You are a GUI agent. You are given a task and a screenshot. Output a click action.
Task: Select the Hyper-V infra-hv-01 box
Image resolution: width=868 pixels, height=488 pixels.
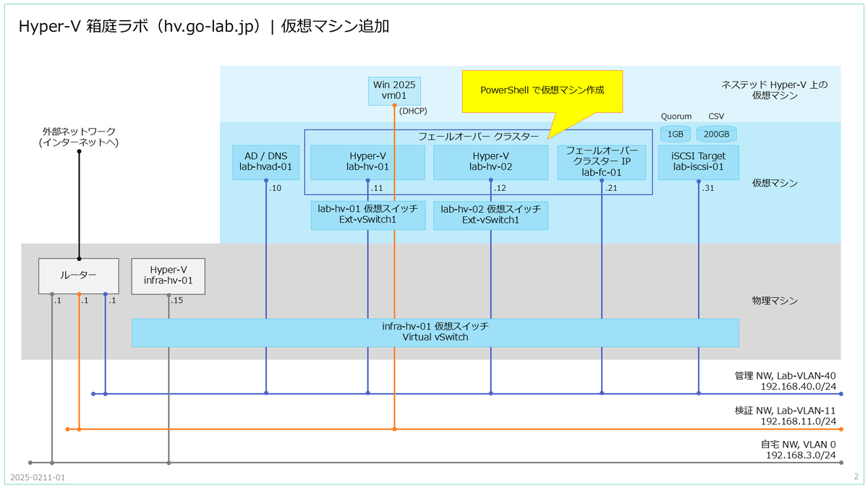168,275
